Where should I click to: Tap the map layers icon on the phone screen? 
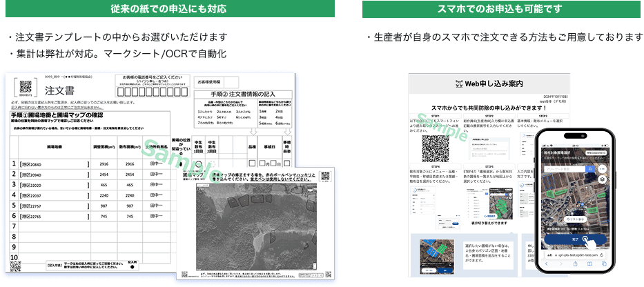(x=602, y=179)
